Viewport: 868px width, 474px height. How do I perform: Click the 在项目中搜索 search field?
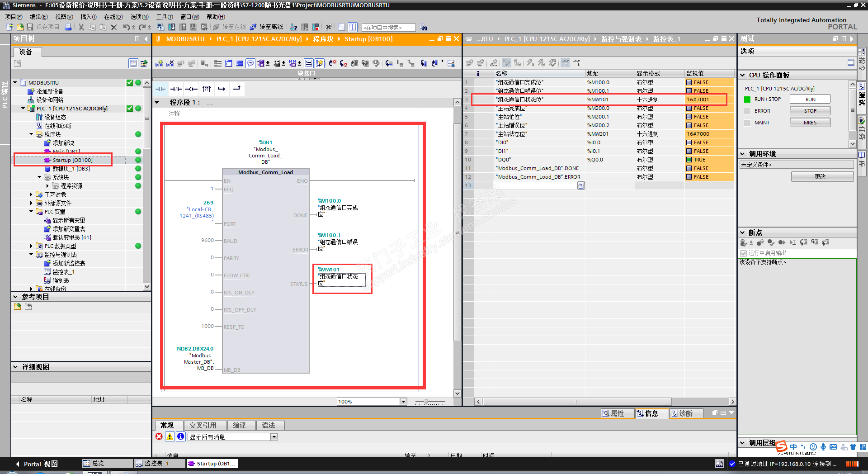388,28
